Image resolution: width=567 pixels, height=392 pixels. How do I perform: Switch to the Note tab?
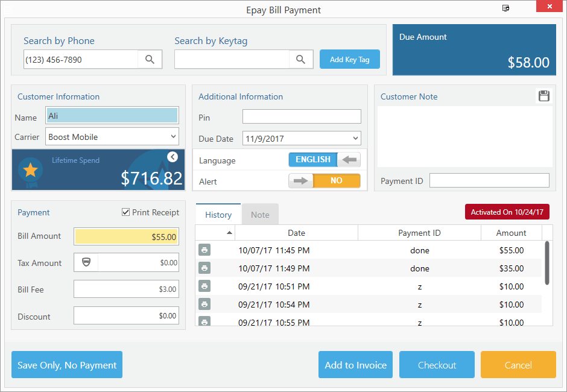(x=260, y=215)
